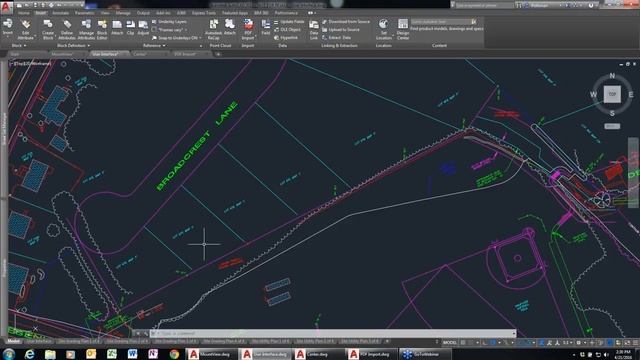This screenshot has width=640, height=360.
Task: Click the Edit Attribute icon
Action: 26,25
